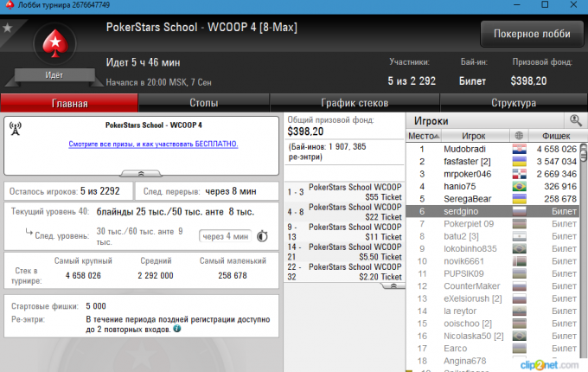
Task: Sort by the Место column header
Action: pyautogui.click(x=424, y=136)
